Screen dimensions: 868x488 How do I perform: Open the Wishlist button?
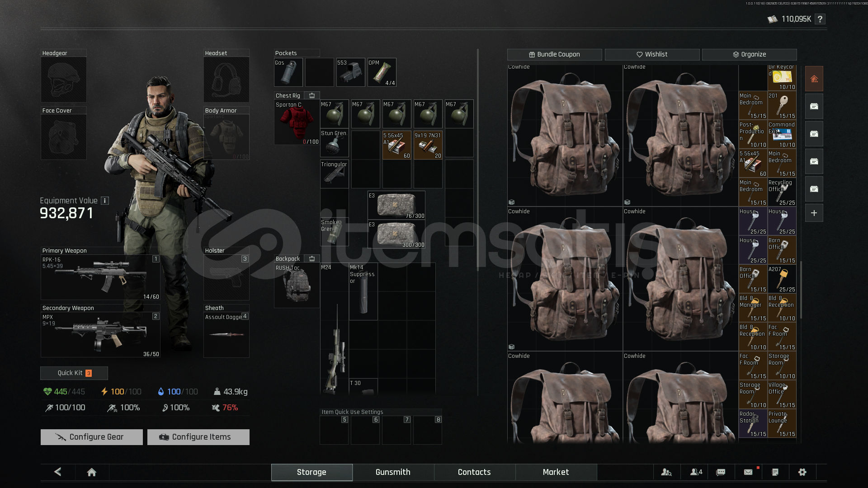(x=652, y=54)
